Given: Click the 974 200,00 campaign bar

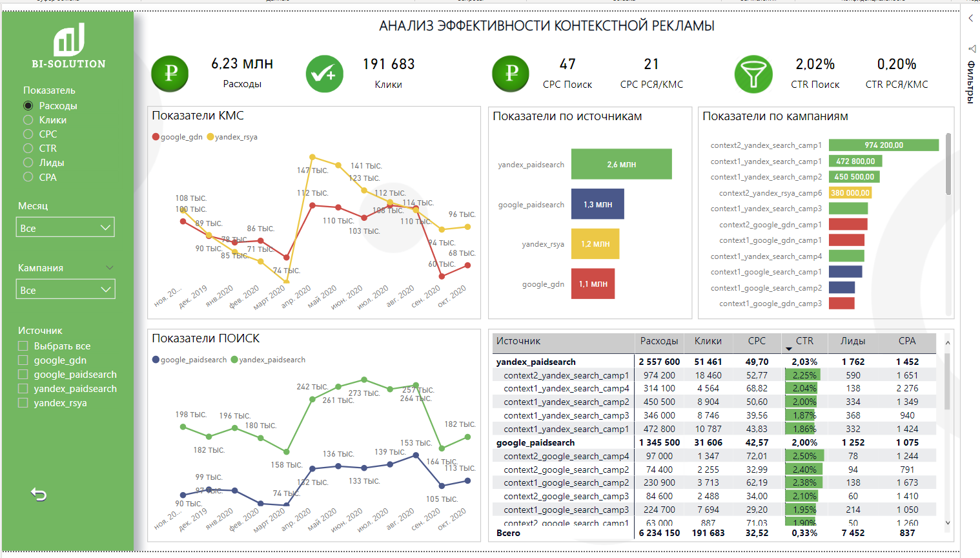Looking at the screenshot, I should [884, 145].
